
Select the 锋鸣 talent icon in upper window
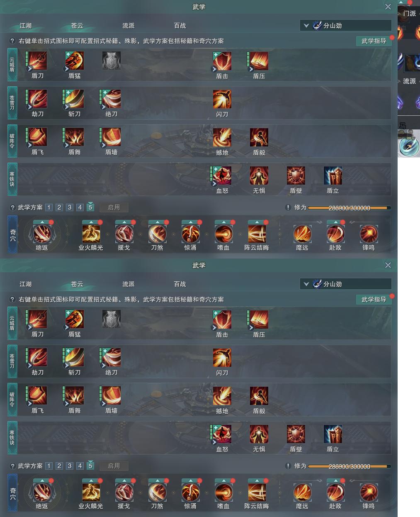[x=369, y=234]
